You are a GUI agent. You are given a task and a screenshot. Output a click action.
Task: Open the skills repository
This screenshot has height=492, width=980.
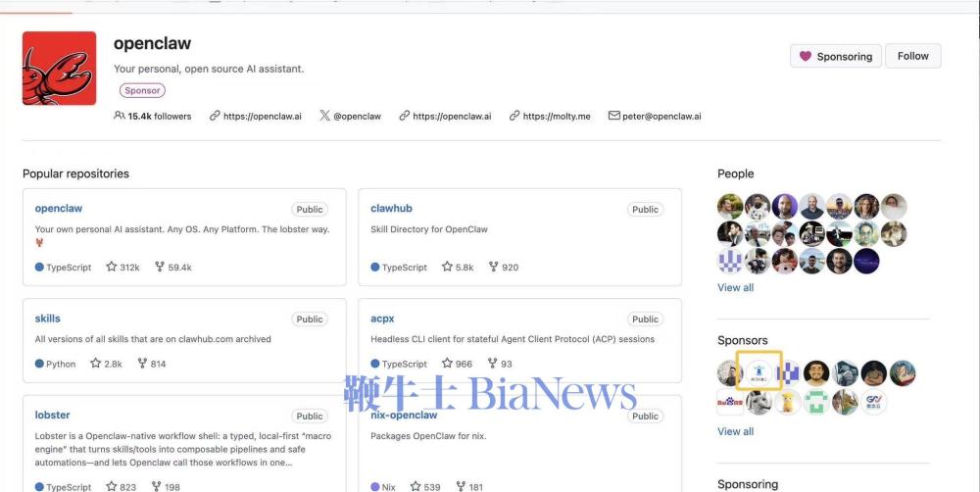pos(47,319)
